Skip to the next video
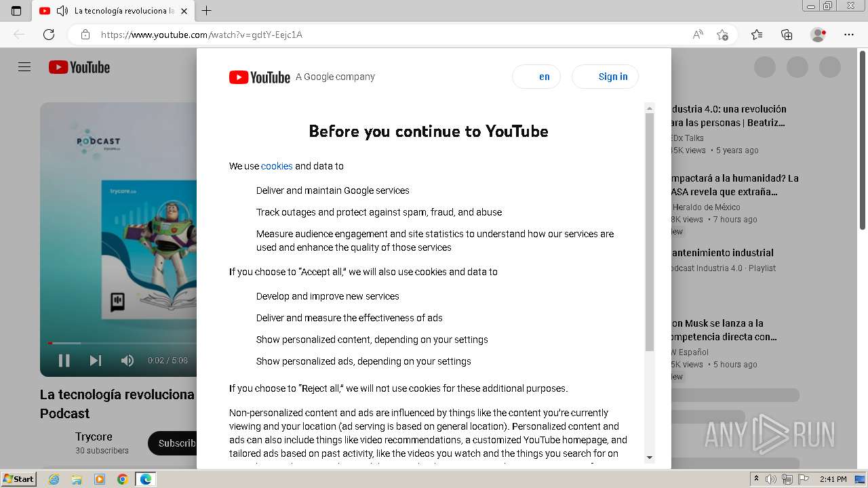This screenshot has height=488, width=868. tap(96, 361)
